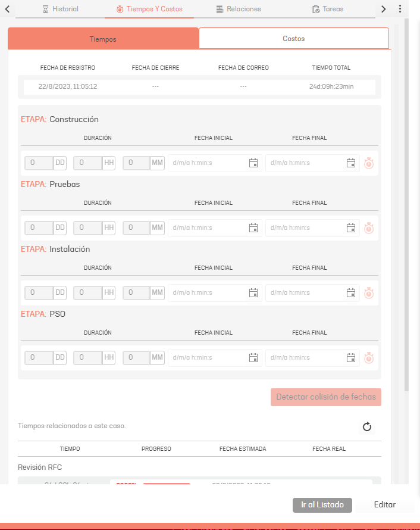This screenshot has height=530, width=420.
Task: Click Instalación minutes (MM) duration field
Action: (x=136, y=293)
